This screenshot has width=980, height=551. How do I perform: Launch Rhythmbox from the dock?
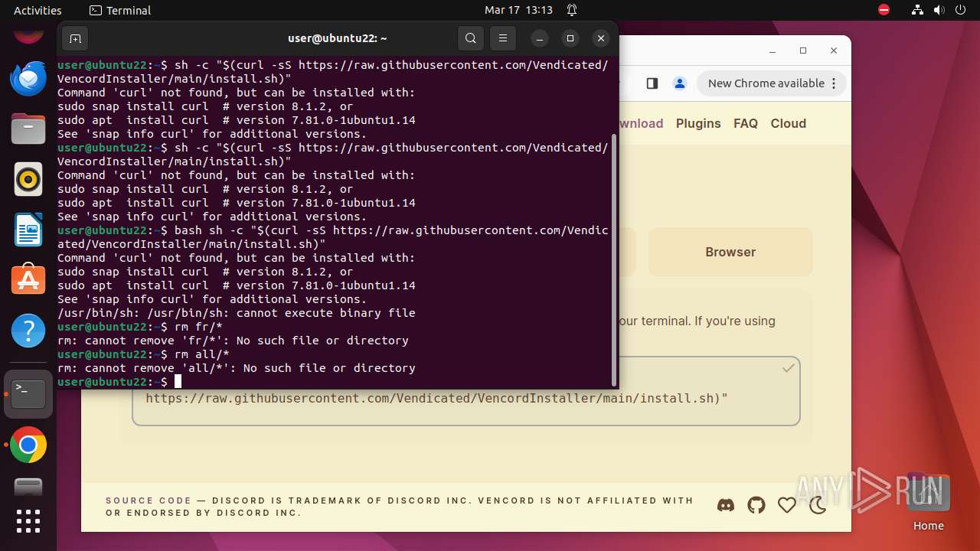[x=28, y=179]
